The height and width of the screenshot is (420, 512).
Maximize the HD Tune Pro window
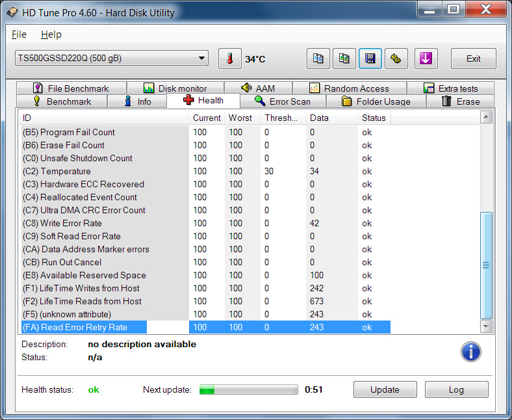(454, 10)
